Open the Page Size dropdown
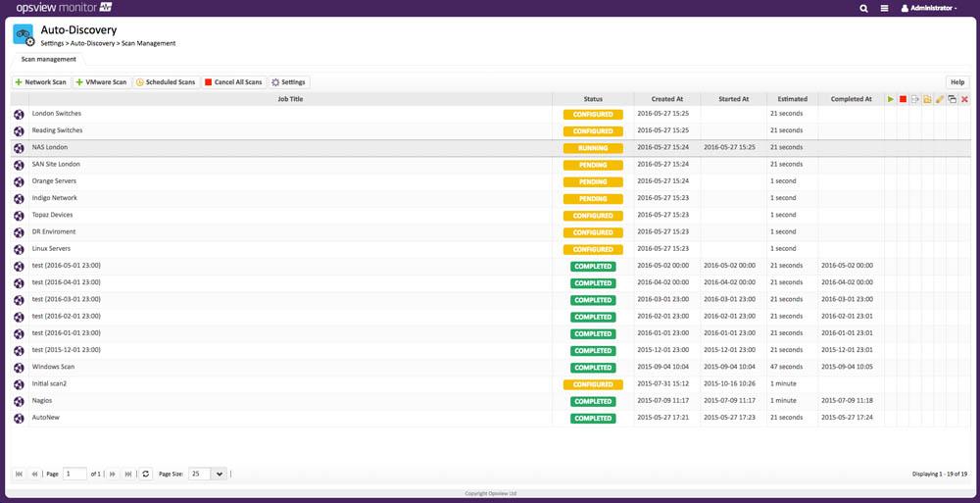Screen dimensions: 980x503 point(220,474)
